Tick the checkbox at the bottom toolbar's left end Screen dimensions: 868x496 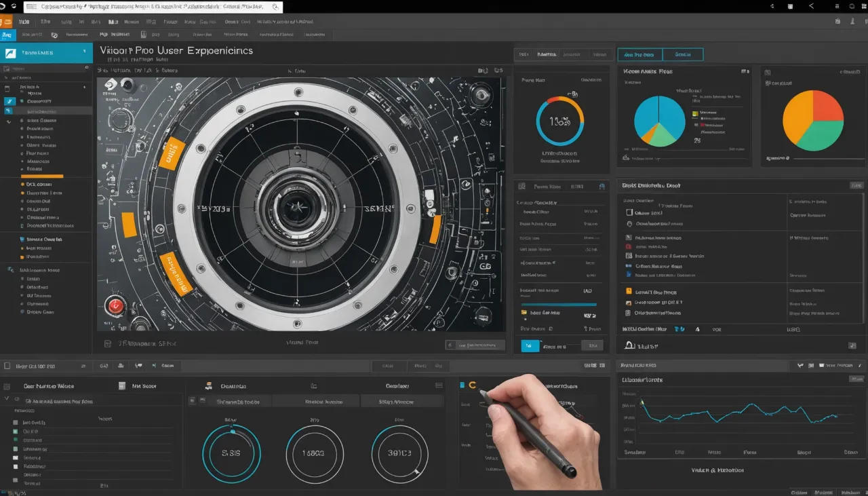[7, 366]
